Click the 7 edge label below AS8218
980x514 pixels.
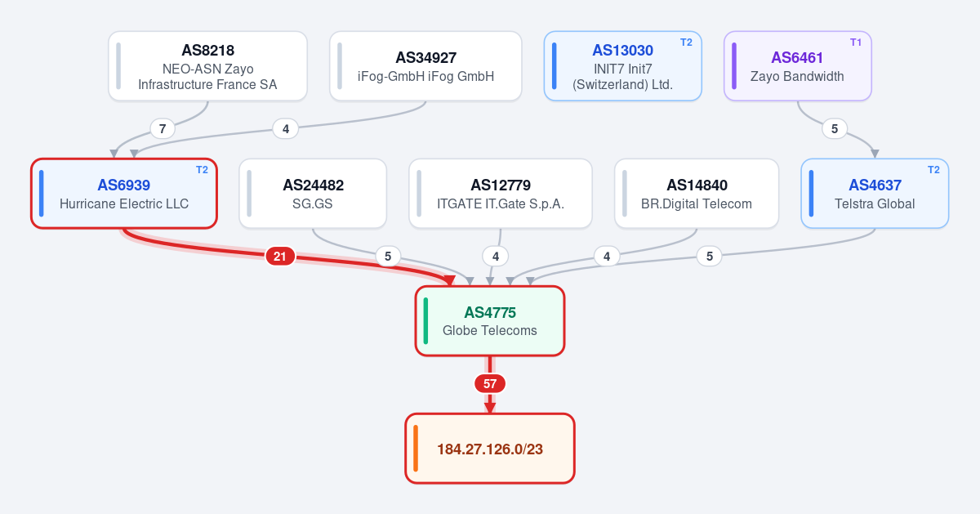pos(163,128)
